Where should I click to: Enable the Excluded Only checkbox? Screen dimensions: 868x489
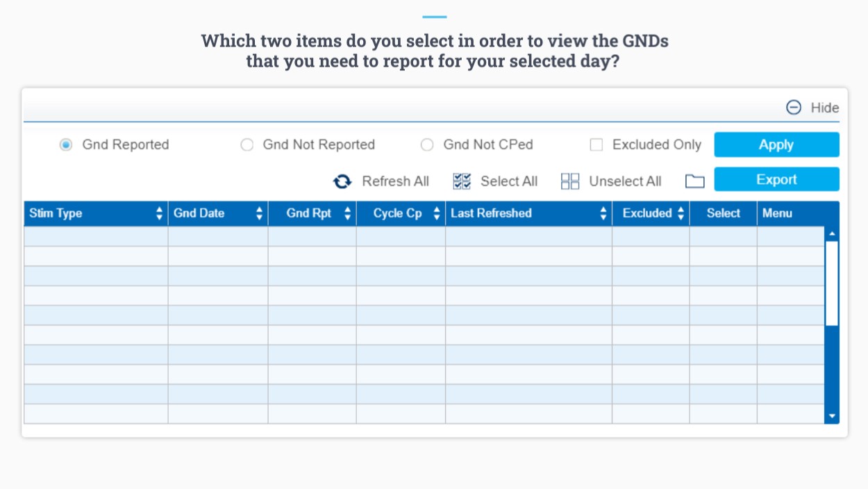point(596,144)
